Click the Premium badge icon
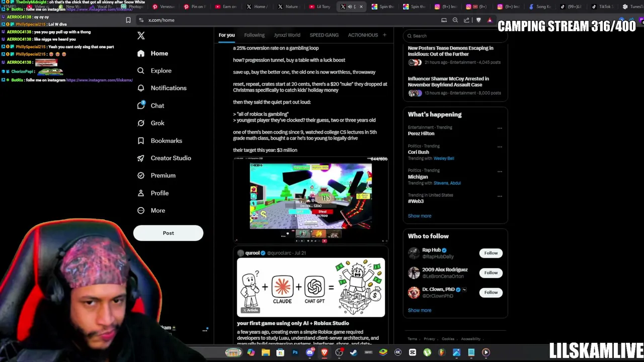This screenshot has width=644, height=362. pyautogui.click(x=141, y=175)
